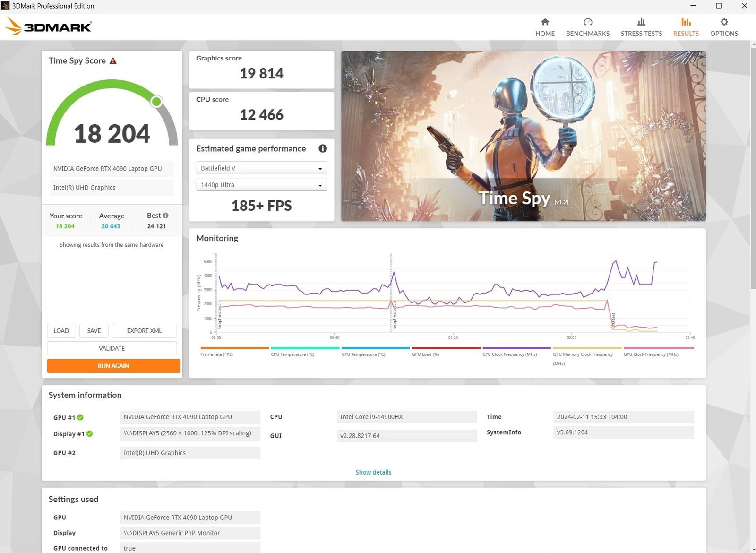Go to Benchmarks gauge icon
The image size is (756, 553).
click(587, 22)
